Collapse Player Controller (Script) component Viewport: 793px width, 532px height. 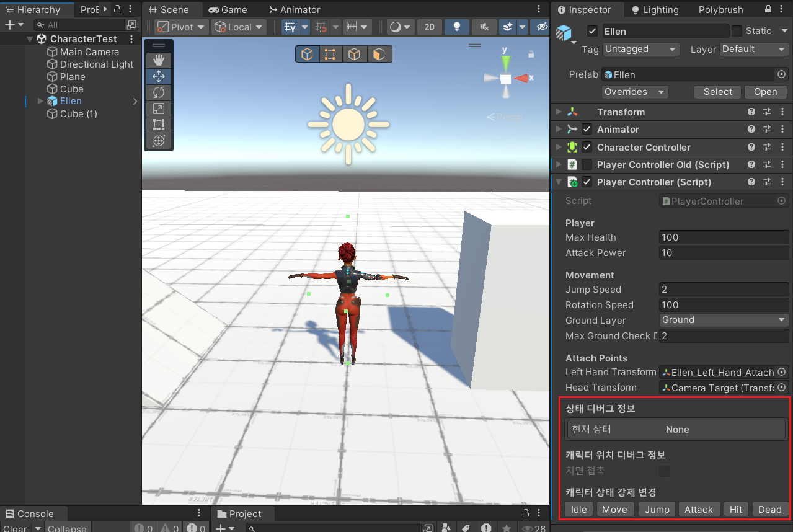pyautogui.click(x=559, y=182)
